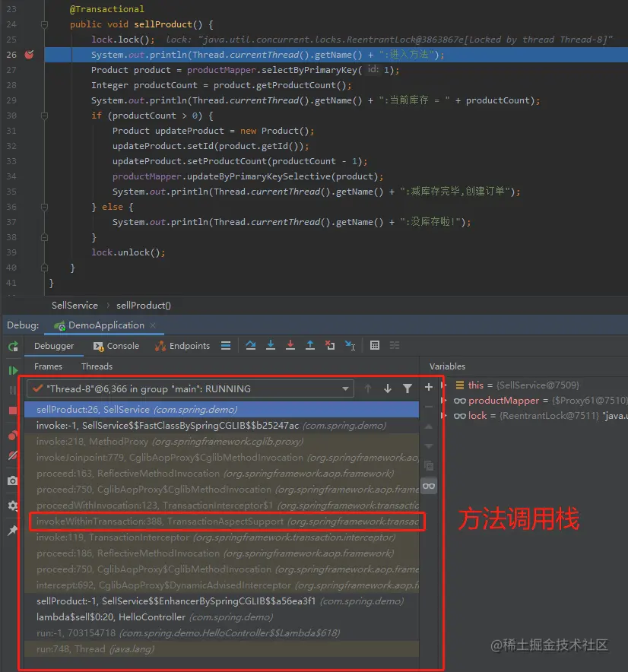Pin the debug tab
628x672 pixels.
coord(13,531)
